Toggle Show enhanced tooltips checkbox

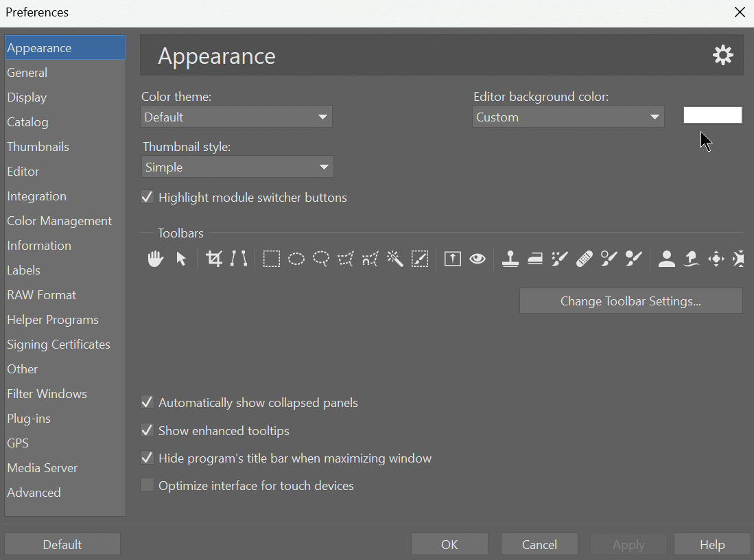click(147, 431)
